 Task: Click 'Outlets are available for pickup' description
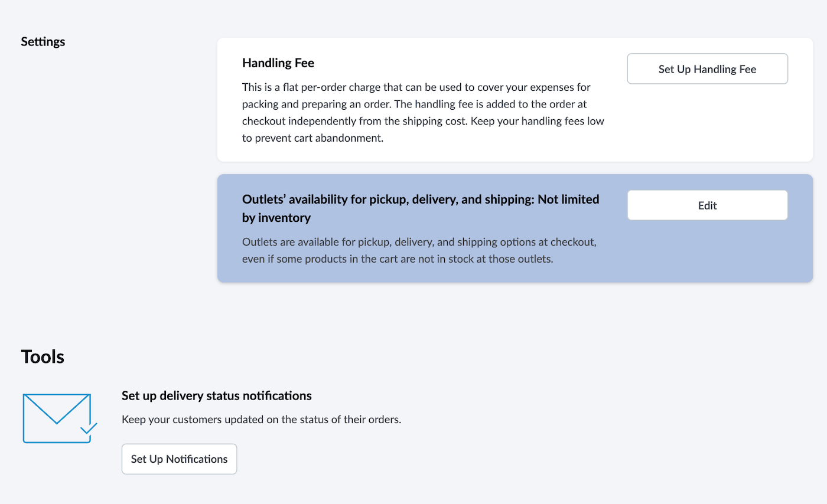[422, 243]
